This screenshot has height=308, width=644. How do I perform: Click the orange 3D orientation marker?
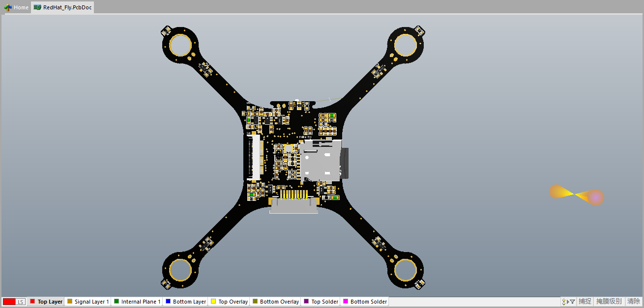576,195
